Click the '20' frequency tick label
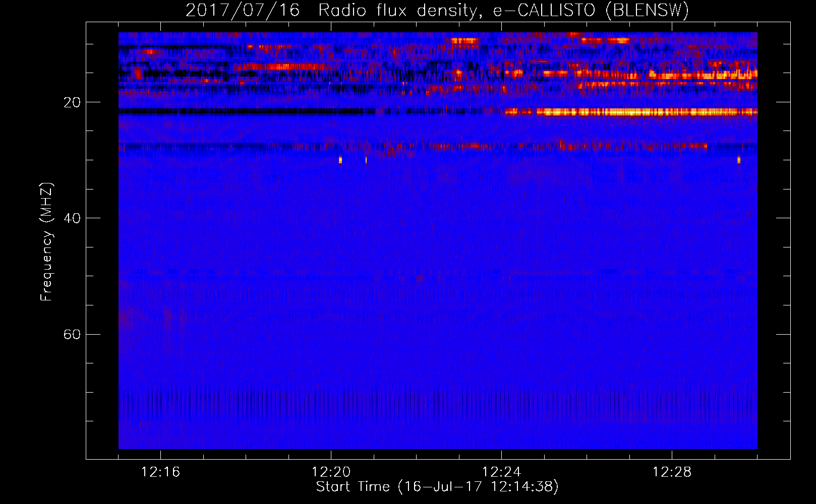The width and height of the screenshot is (816, 504). (x=72, y=102)
